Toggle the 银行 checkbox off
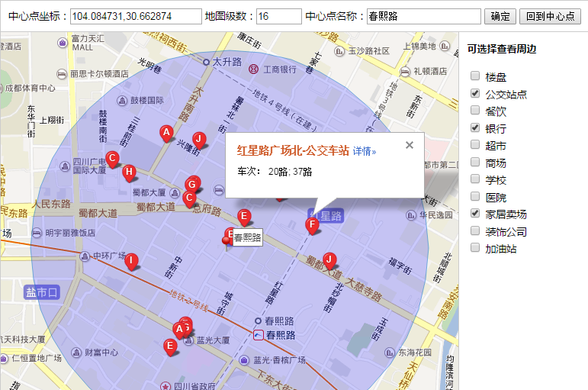The width and height of the screenshot is (588, 390). pyautogui.click(x=475, y=127)
